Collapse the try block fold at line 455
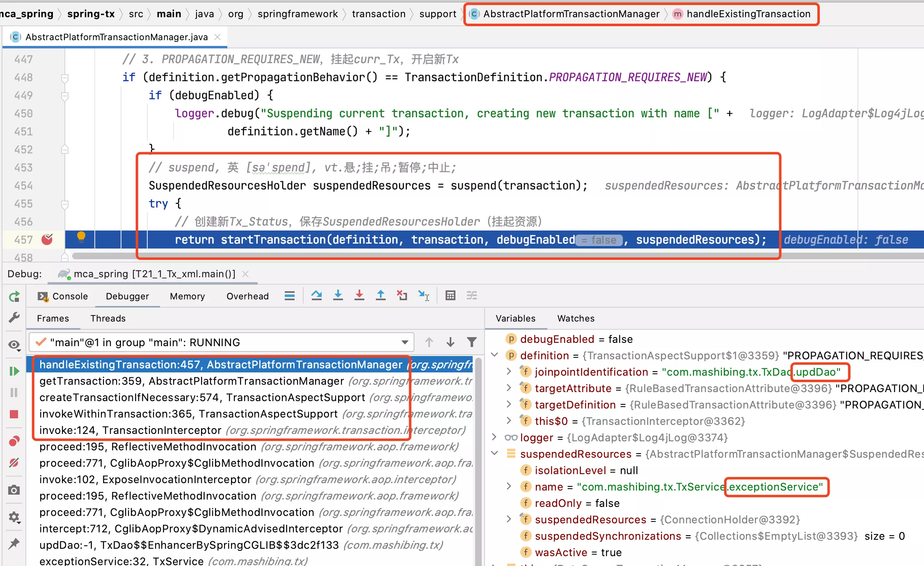Viewport: 924px width, 566px height. pyautogui.click(x=65, y=204)
